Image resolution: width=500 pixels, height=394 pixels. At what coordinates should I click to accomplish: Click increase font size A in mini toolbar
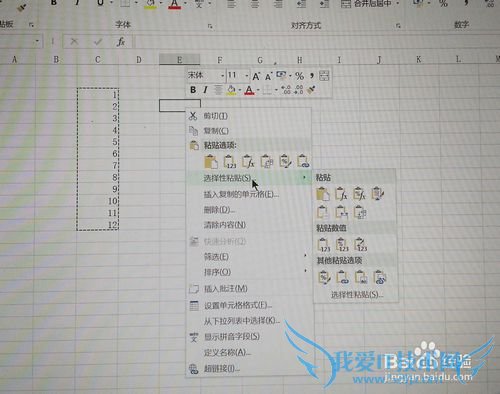pos(256,76)
